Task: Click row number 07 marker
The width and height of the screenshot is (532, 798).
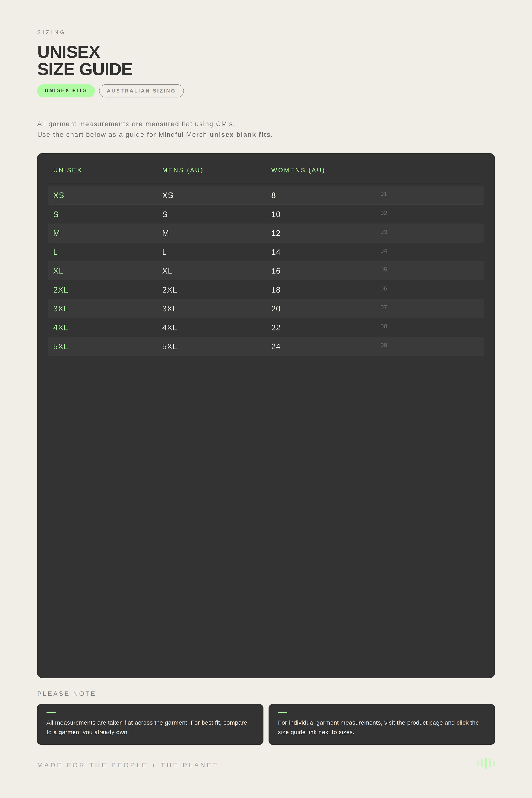Action: click(383, 307)
